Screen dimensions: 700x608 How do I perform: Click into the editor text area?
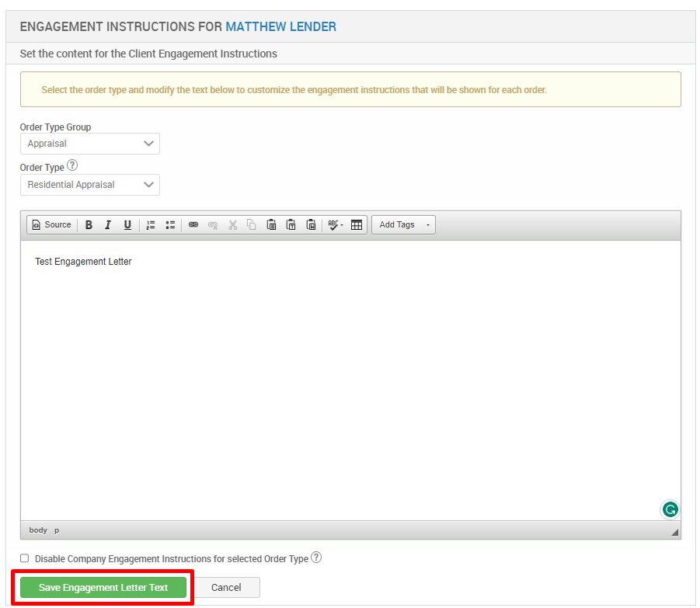pos(350,380)
